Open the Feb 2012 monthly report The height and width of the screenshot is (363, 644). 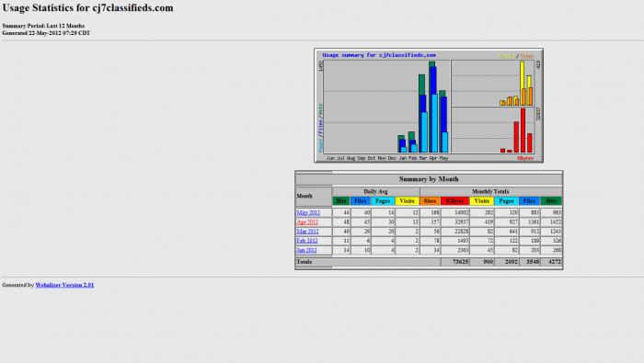click(306, 241)
